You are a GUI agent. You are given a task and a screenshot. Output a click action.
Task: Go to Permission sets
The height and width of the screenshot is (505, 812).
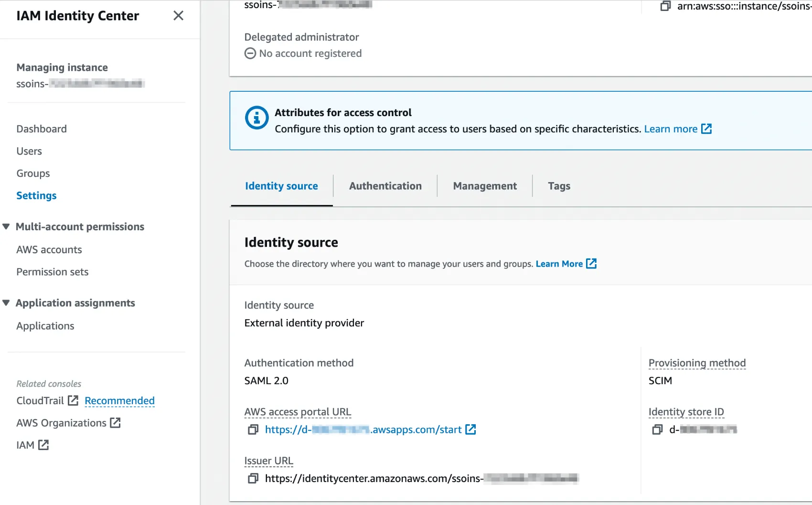52,271
